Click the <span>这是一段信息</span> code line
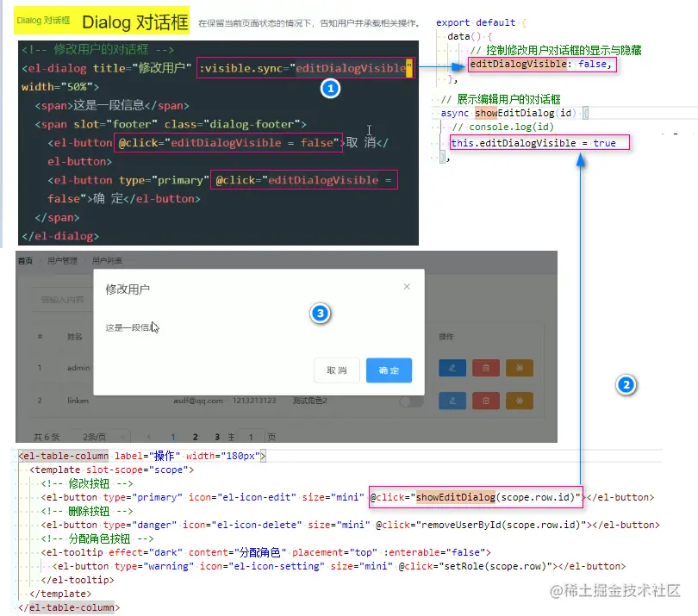Screen dimensions: 698x616 tap(112, 105)
